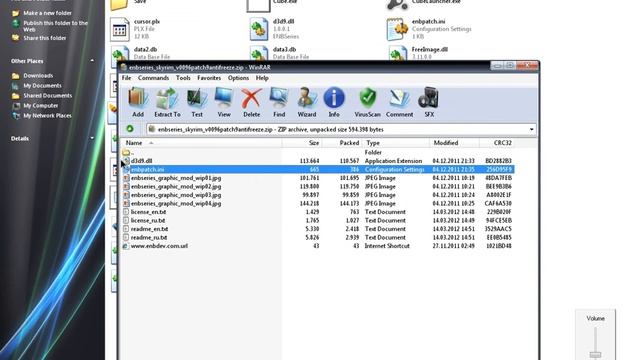640x360 pixels.
Task: Start VirusScan on the archive
Action: (367, 98)
